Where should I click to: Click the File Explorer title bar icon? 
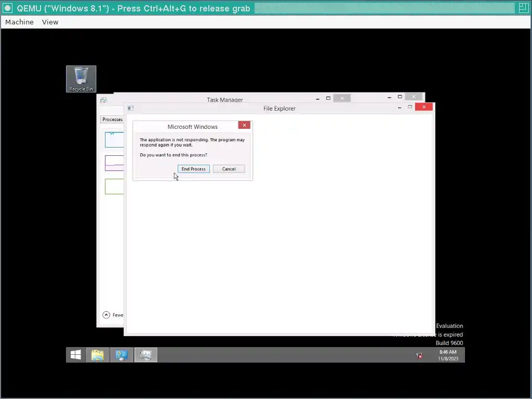click(130, 108)
